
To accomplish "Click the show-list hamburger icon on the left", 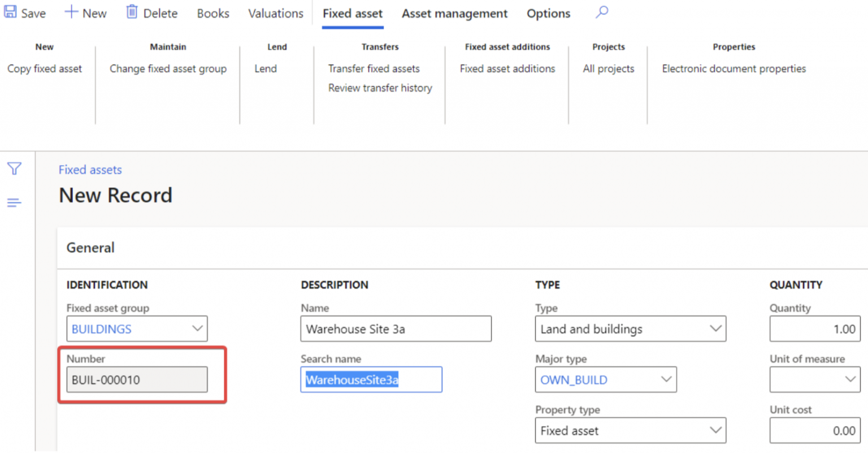I will click(15, 202).
